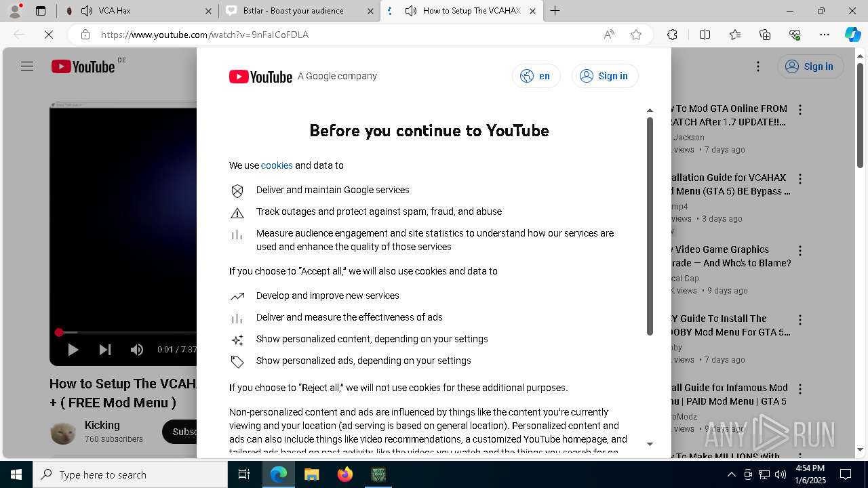
Task: Add this page to favorites
Action: point(636,35)
